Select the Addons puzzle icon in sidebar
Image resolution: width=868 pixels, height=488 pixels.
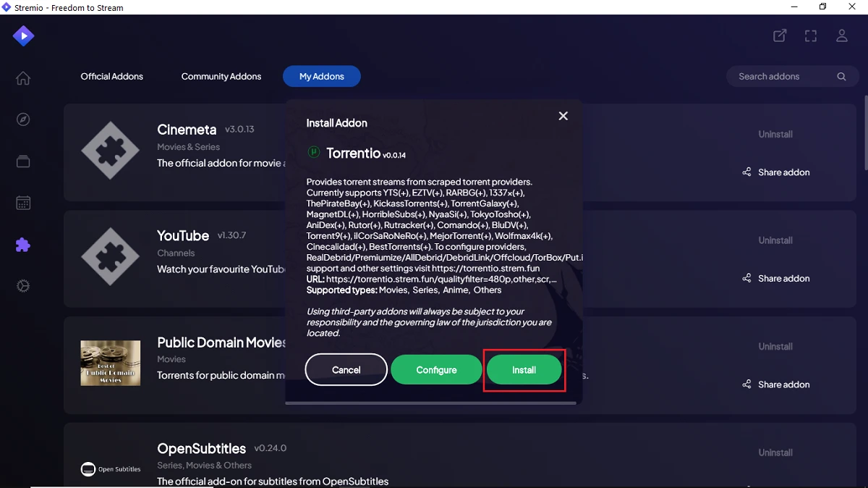pyautogui.click(x=23, y=245)
